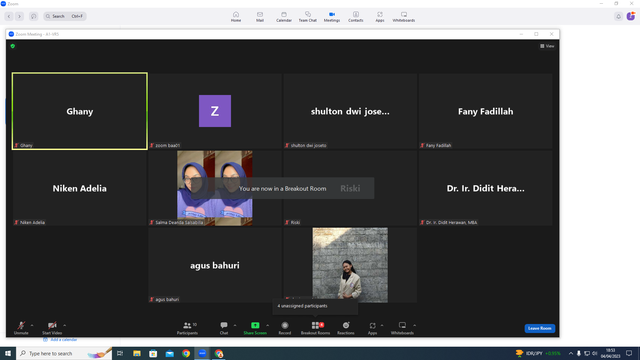Select Ghany's video tile
The image size is (640, 360).
click(x=80, y=111)
